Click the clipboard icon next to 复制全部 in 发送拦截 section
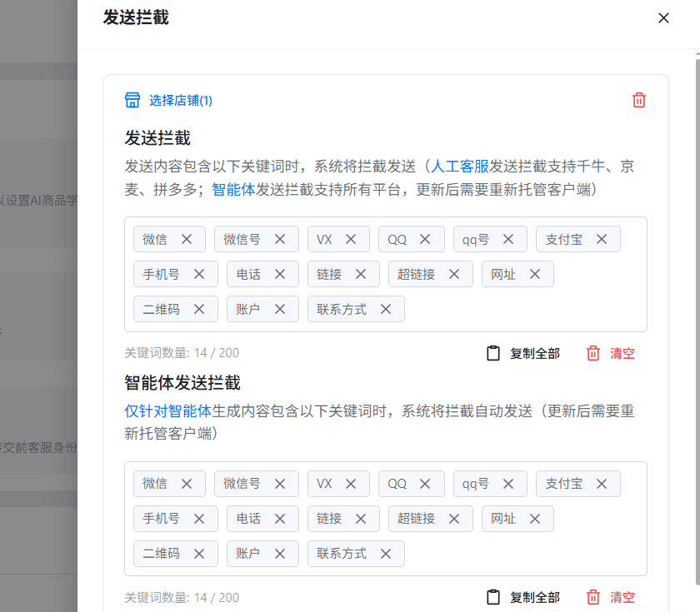Viewport: 700px width, 612px height. tap(493, 352)
